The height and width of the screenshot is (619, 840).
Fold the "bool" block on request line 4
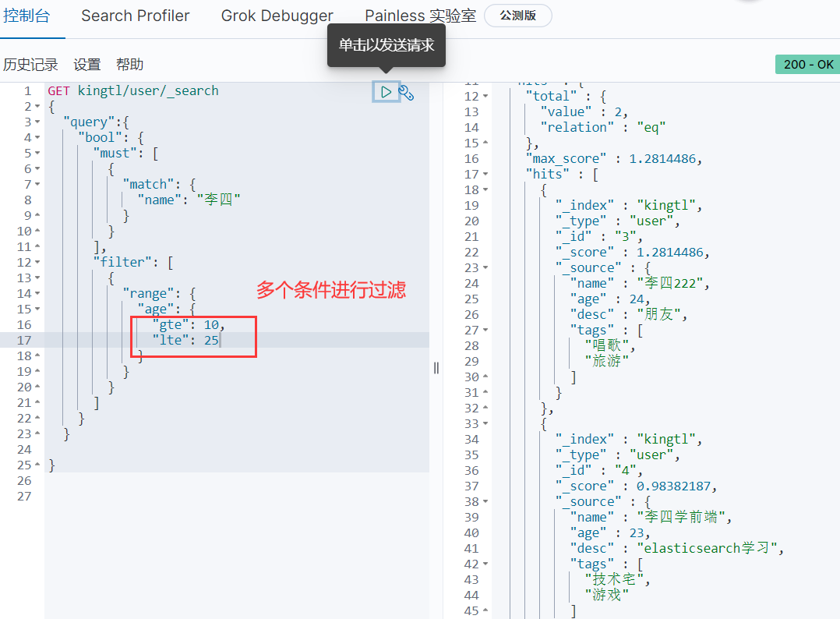point(37,138)
